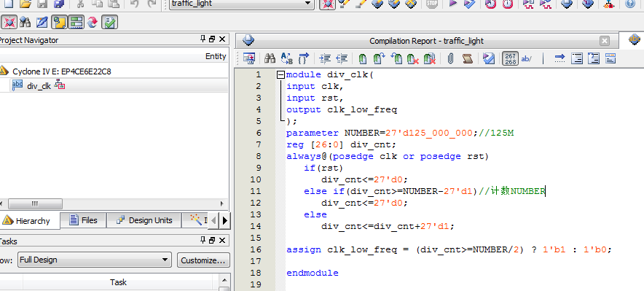This screenshot has width=644, height=291.
Task: Click the clear all bookmarks icon
Action: coord(429,58)
